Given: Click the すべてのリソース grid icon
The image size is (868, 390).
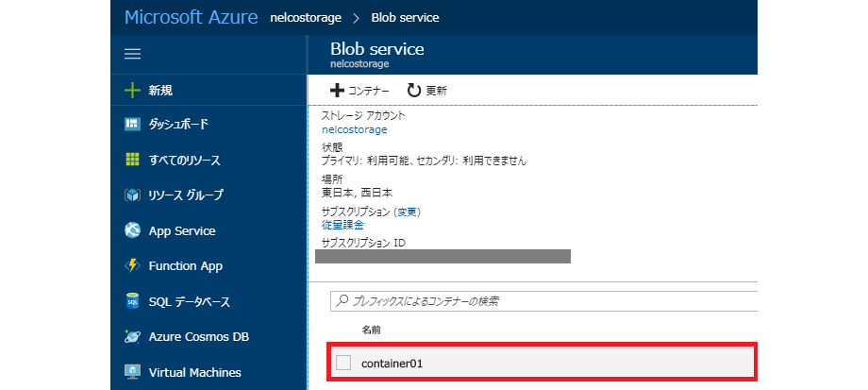Looking at the screenshot, I should (132, 160).
